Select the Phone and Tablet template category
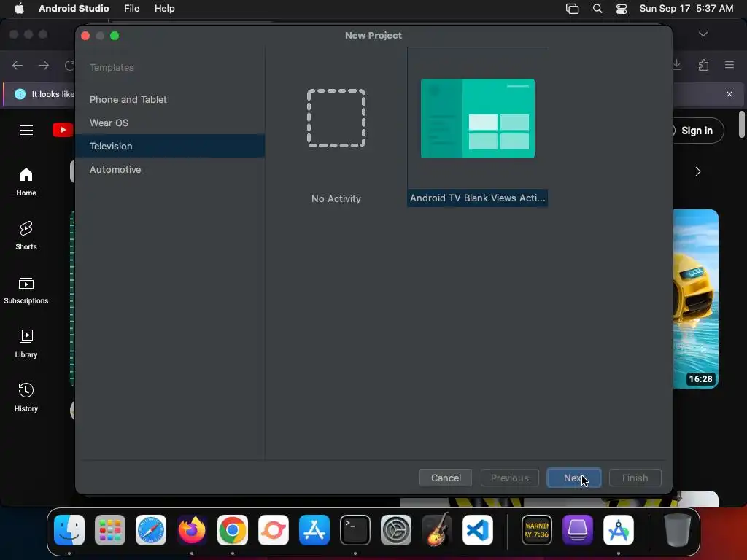The width and height of the screenshot is (747, 560). [170, 99]
